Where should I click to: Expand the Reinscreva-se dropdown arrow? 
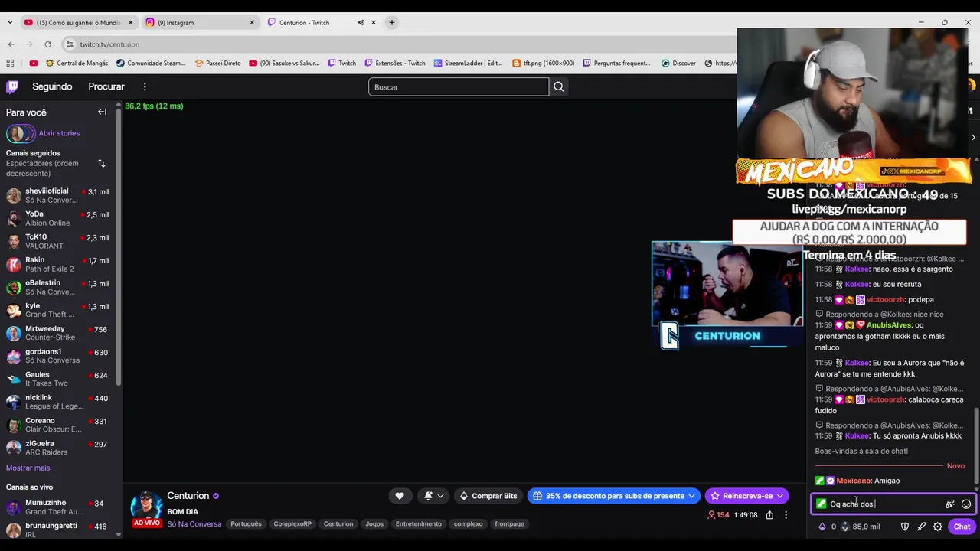click(x=779, y=496)
